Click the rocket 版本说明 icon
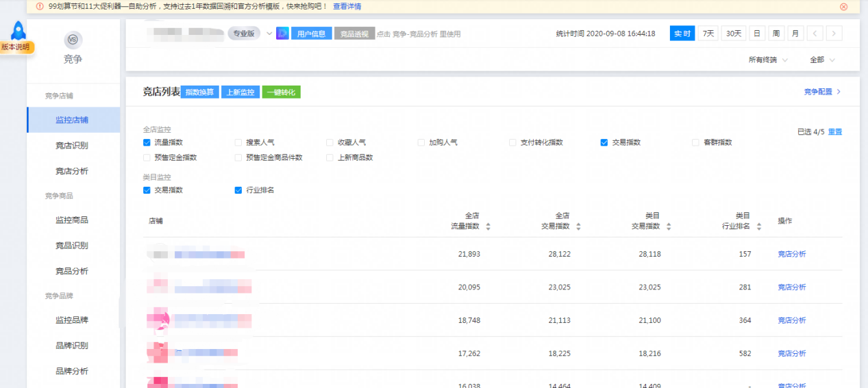Screen dimensions: 868x388 [17, 36]
